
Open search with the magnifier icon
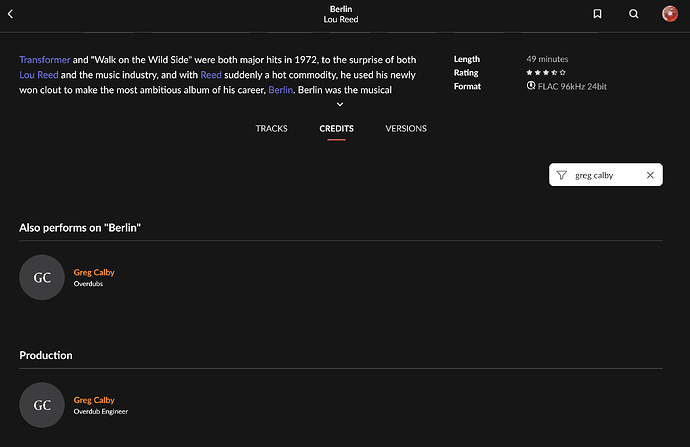point(634,14)
